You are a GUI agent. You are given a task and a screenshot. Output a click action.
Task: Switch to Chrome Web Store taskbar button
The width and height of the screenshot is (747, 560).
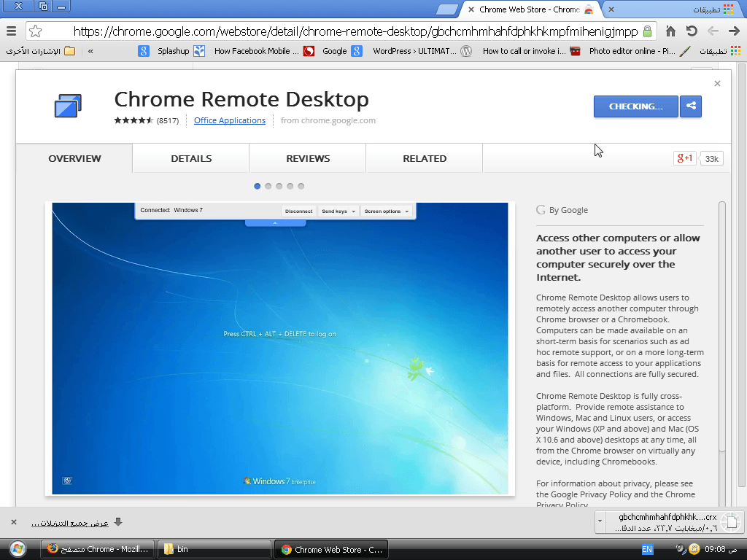click(331, 549)
